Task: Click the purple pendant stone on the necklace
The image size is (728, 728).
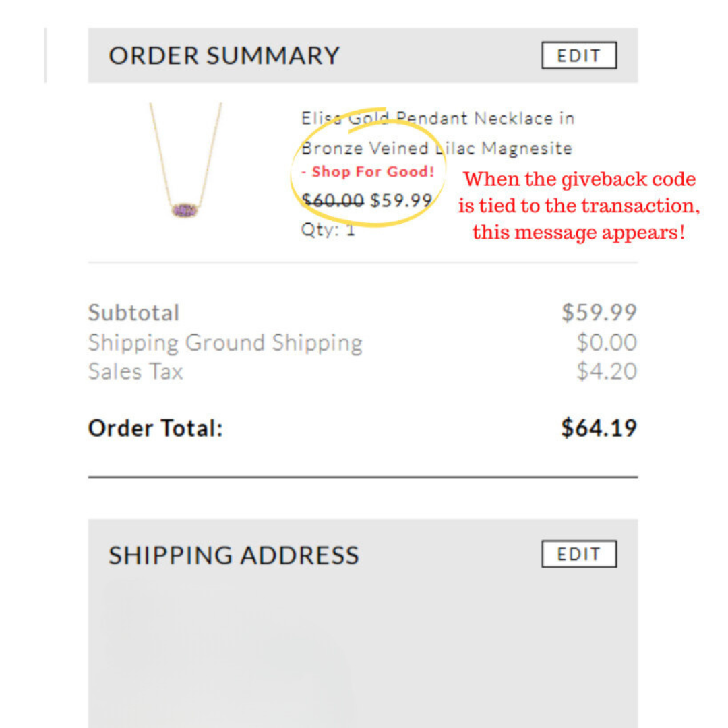Action: pyautogui.click(x=184, y=210)
